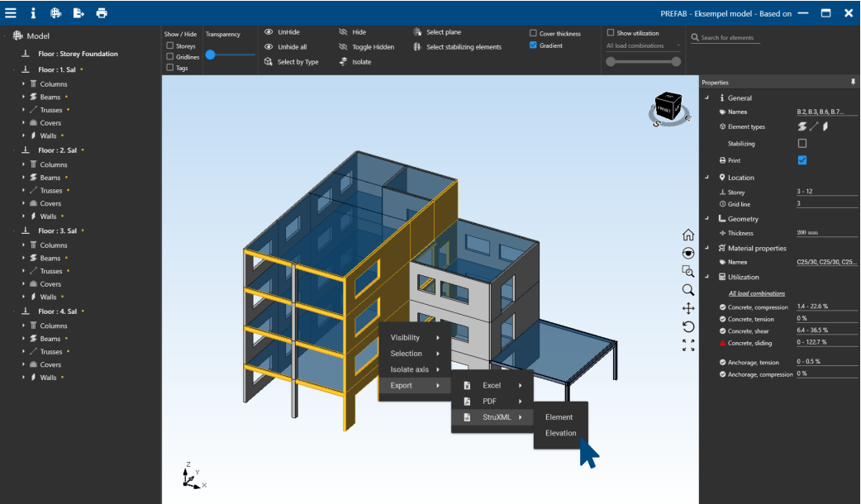Click the Select stabilizing elements icon
The height and width of the screenshot is (504, 861).
coord(417,46)
